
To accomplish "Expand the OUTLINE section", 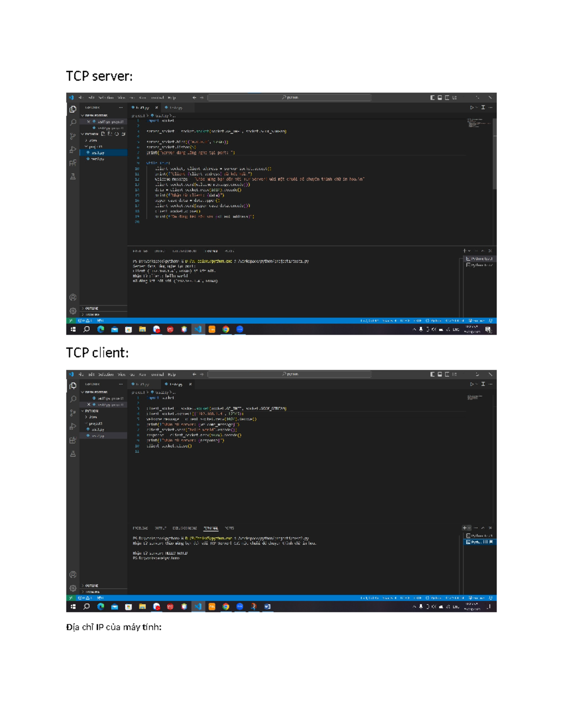I will pos(91,308).
